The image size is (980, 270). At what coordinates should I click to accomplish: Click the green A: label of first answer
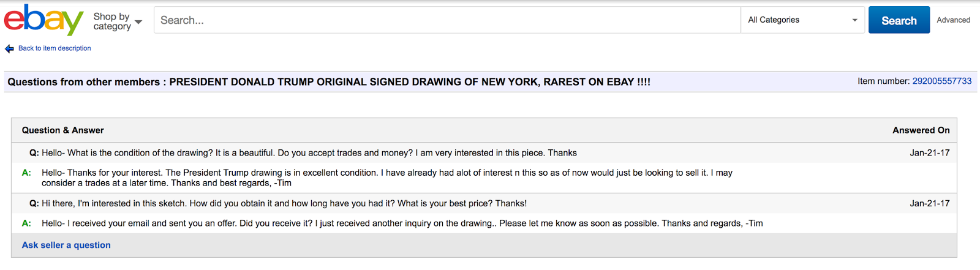[26, 173]
